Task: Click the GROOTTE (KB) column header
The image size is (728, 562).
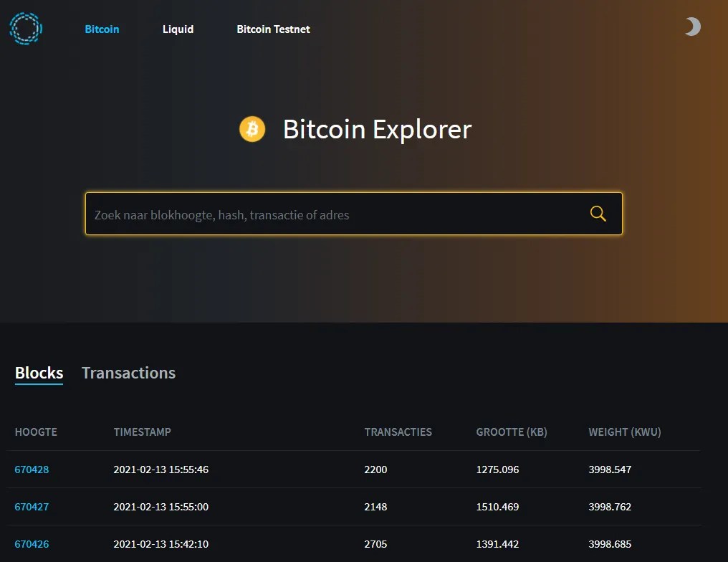Action: pyautogui.click(x=512, y=432)
